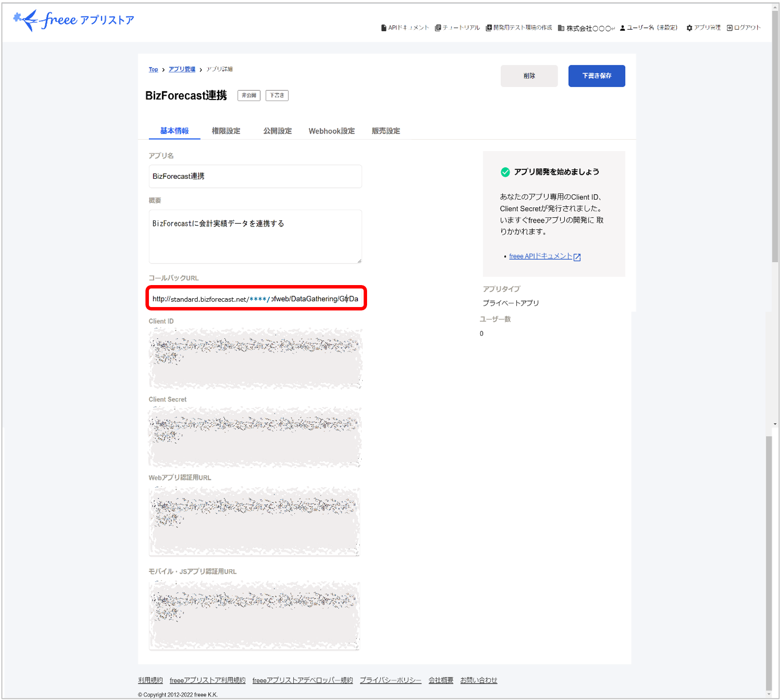Open the プライバシーポリシー footer link
Viewport: 781px width, 700px height.
[x=390, y=680]
